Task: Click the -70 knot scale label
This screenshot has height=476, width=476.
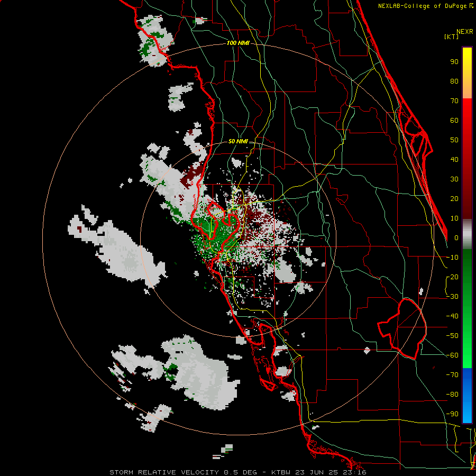Action: click(452, 375)
